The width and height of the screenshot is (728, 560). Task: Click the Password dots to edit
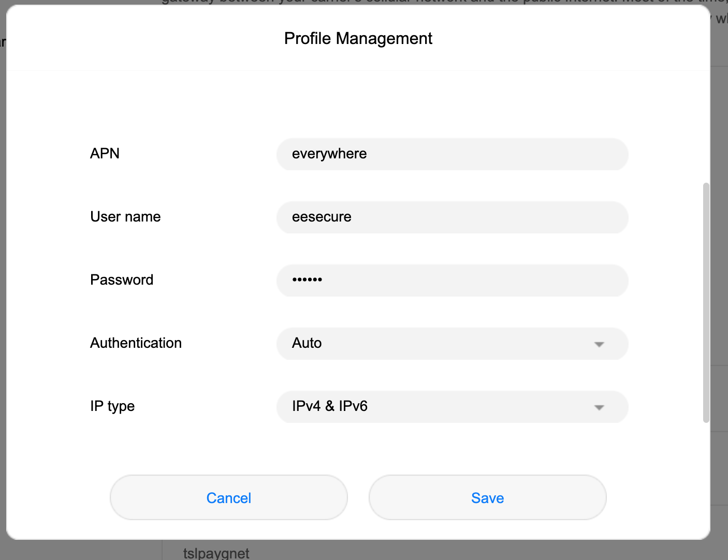pyautogui.click(x=452, y=281)
